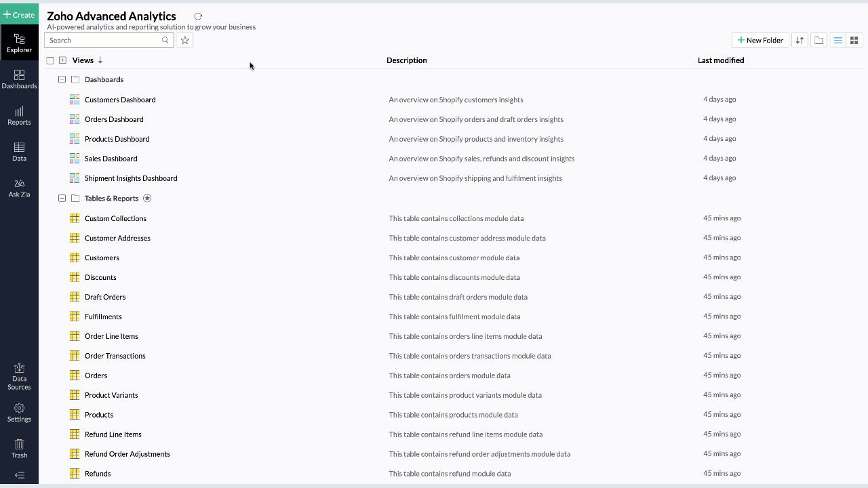Click the Fulfillments table icon
The width and height of the screenshot is (868, 488).
tap(75, 317)
